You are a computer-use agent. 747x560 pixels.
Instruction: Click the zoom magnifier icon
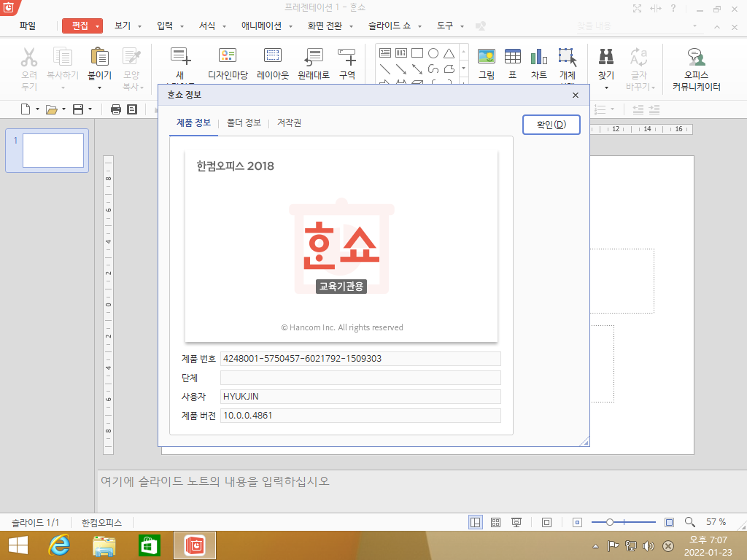coord(690,522)
